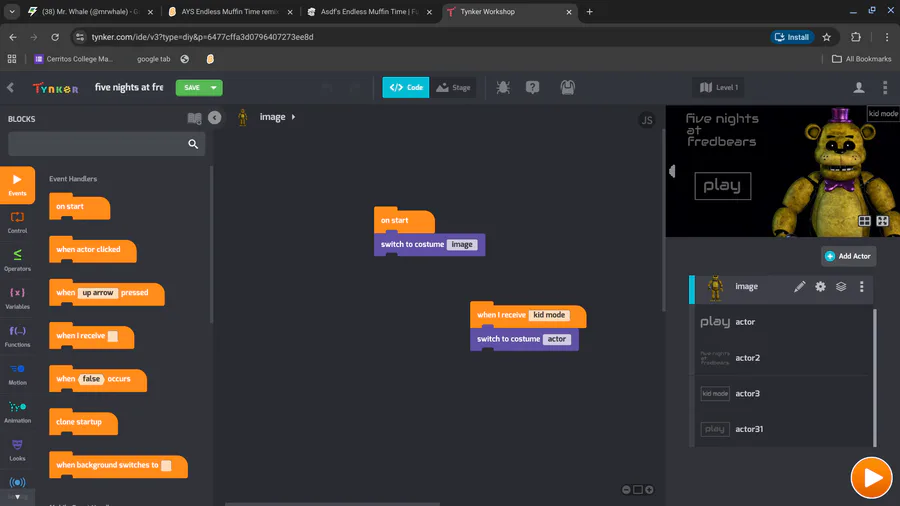Collapse the blocks palette with arrow button
Image resolution: width=900 pixels, height=506 pixels.
tap(215, 118)
